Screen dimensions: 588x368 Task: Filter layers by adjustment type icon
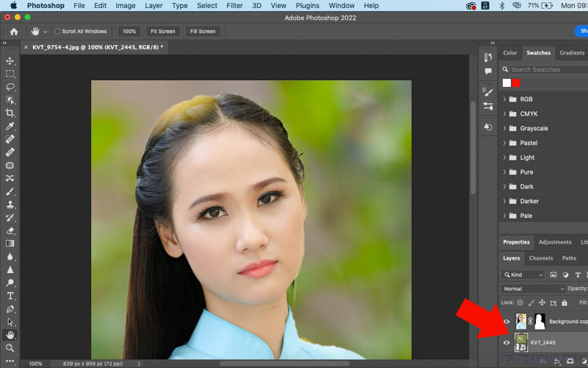[565, 275]
